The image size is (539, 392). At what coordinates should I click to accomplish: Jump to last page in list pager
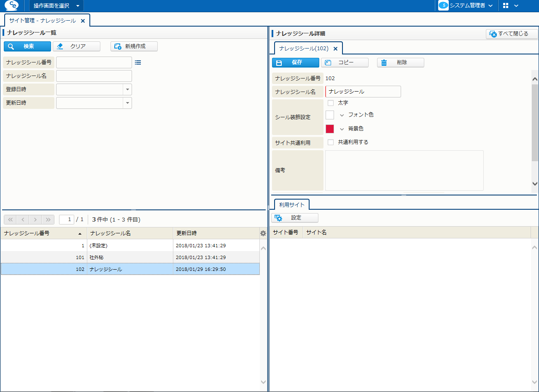[48, 219]
